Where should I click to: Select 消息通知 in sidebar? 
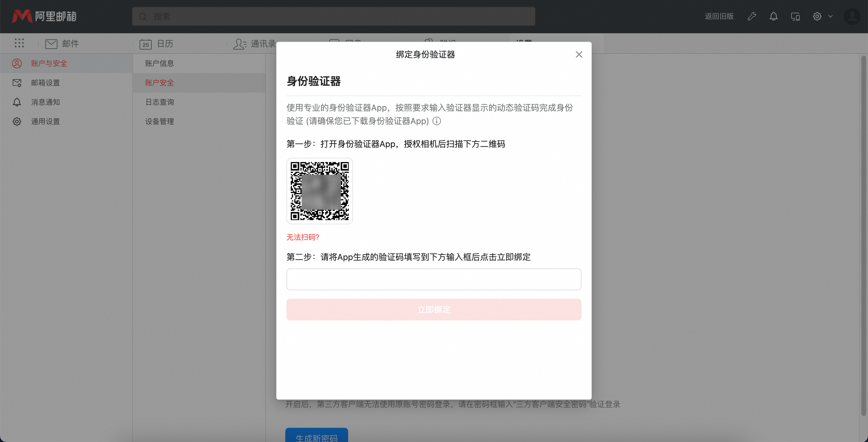point(66,102)
